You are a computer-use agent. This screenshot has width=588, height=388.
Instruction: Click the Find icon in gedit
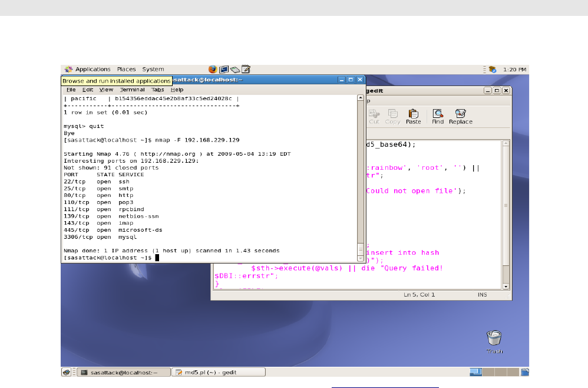[438, 117]
